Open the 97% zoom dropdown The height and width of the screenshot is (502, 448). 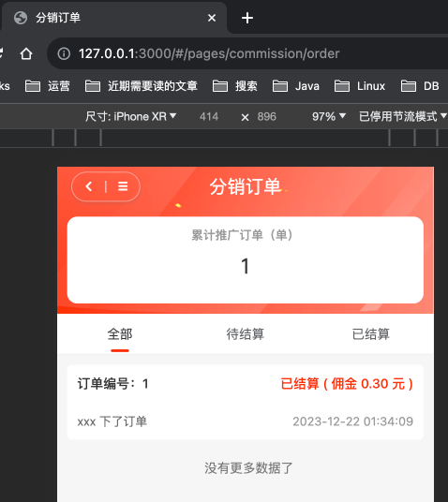point(329,116)
